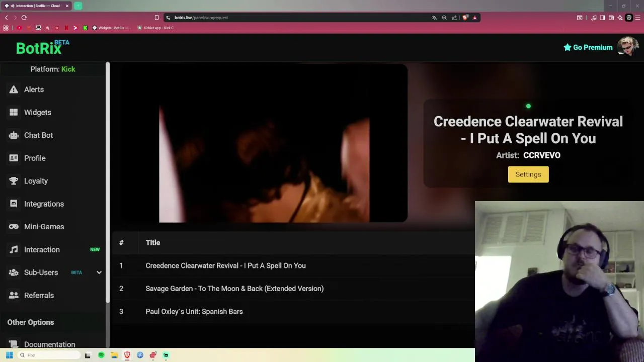Open the Widgets | BotRix bookmark
The image size is (644, 362).
pyautogui.click(x=112, y=28)
